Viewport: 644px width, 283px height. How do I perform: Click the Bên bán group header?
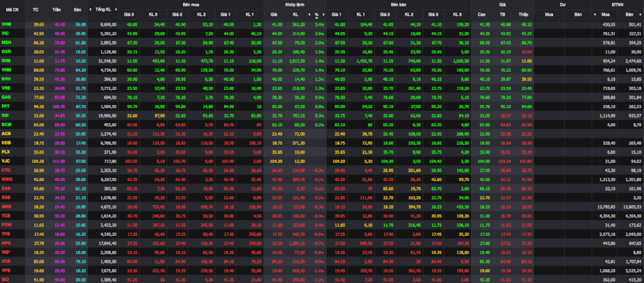398,4
